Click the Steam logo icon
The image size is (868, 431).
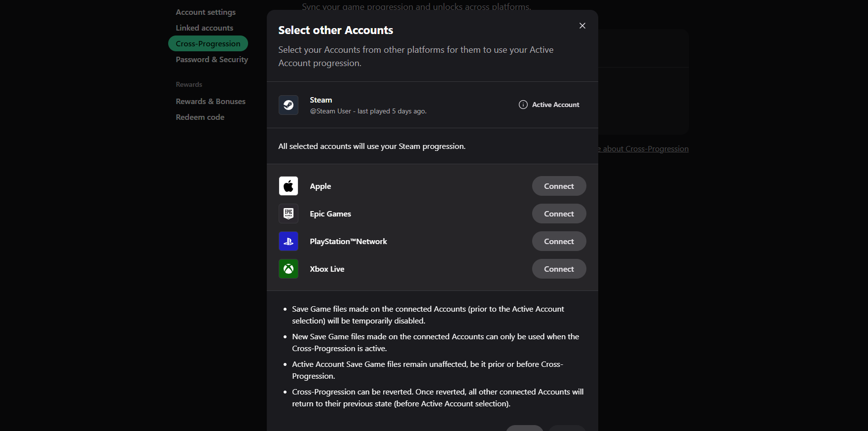pyautogui.click(x=289, y=105)
